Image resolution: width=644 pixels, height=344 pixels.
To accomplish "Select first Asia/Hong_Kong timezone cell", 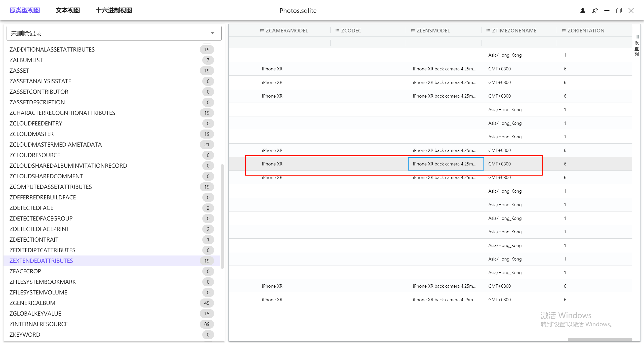I will point(505,55).
